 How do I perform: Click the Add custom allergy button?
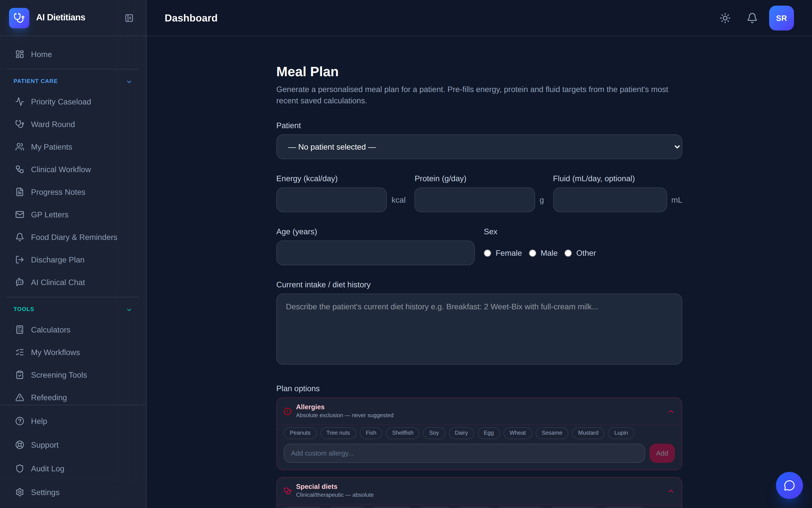click(662, 453)
